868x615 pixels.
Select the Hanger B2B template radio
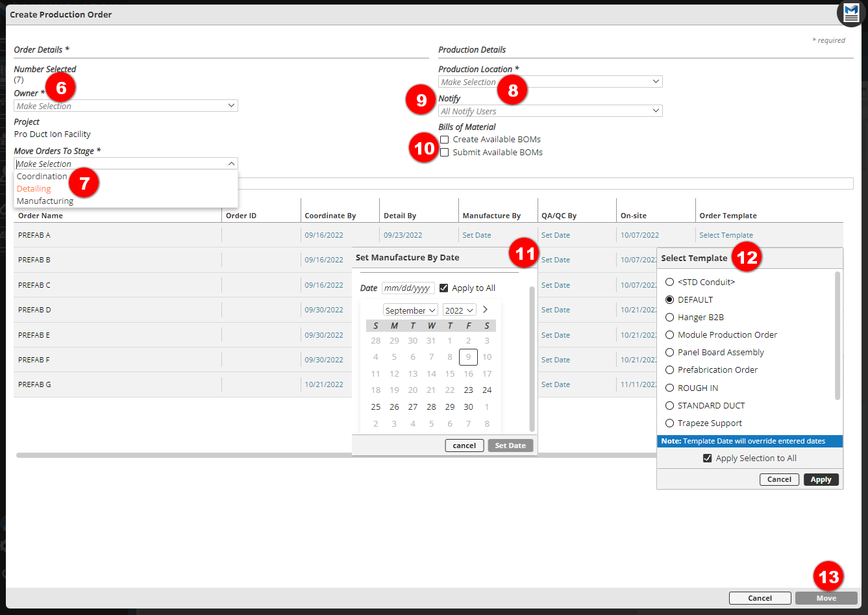click(x=669, y=318)
